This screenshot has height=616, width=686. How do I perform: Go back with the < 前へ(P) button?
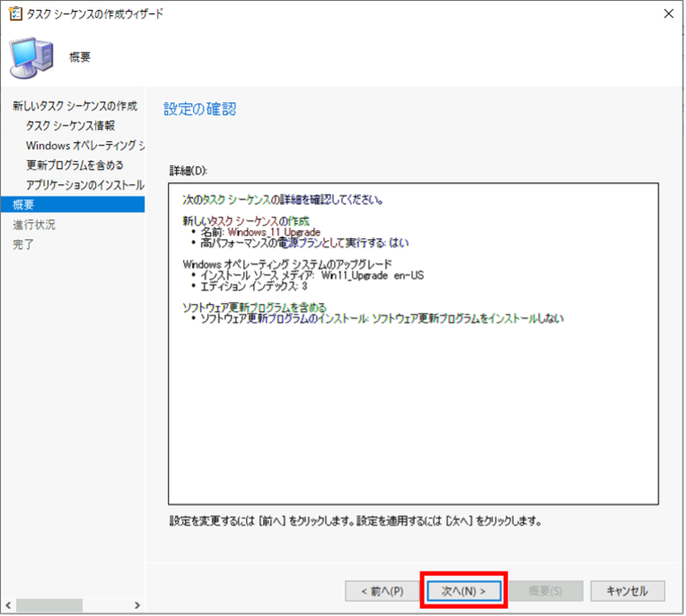pyautogui.click(x=382, y=591)
